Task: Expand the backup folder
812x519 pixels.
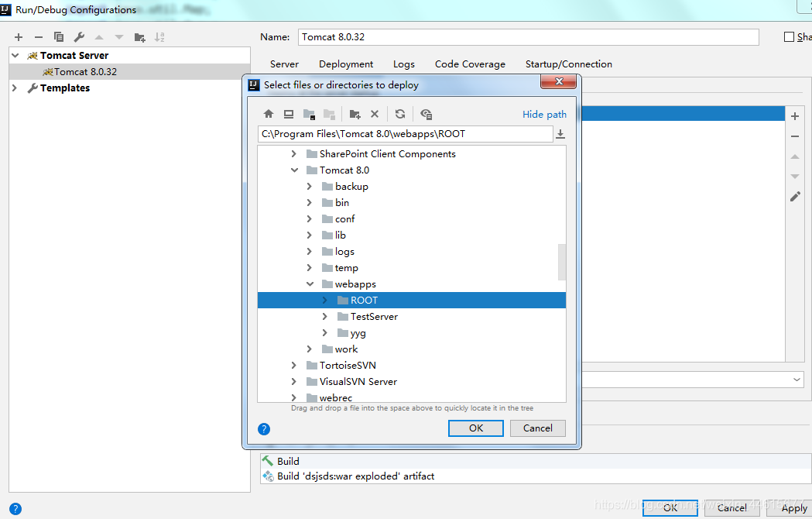Action: 309,187
